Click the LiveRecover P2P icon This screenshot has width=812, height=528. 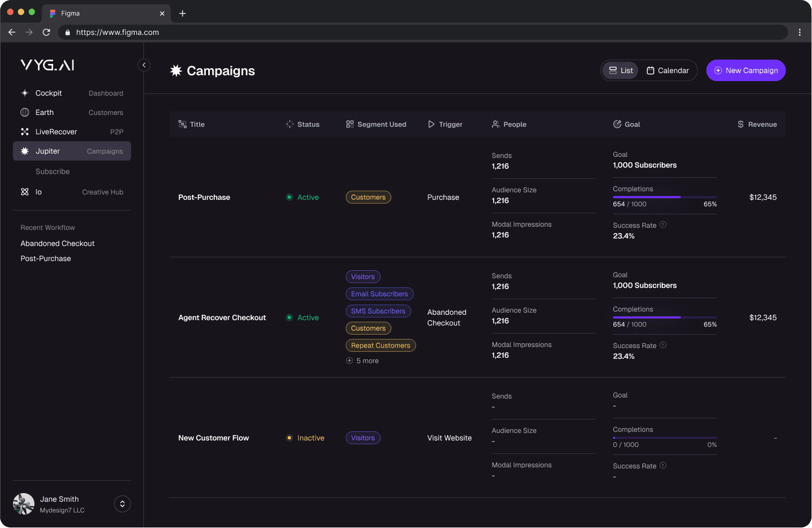tap(25, 132)
